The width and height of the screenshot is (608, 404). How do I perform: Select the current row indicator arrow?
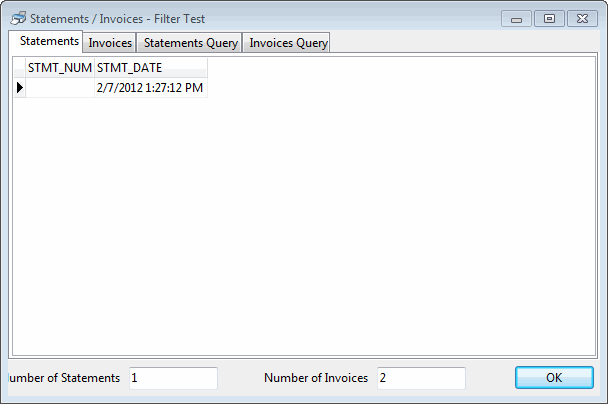click(x=19, y=88)
